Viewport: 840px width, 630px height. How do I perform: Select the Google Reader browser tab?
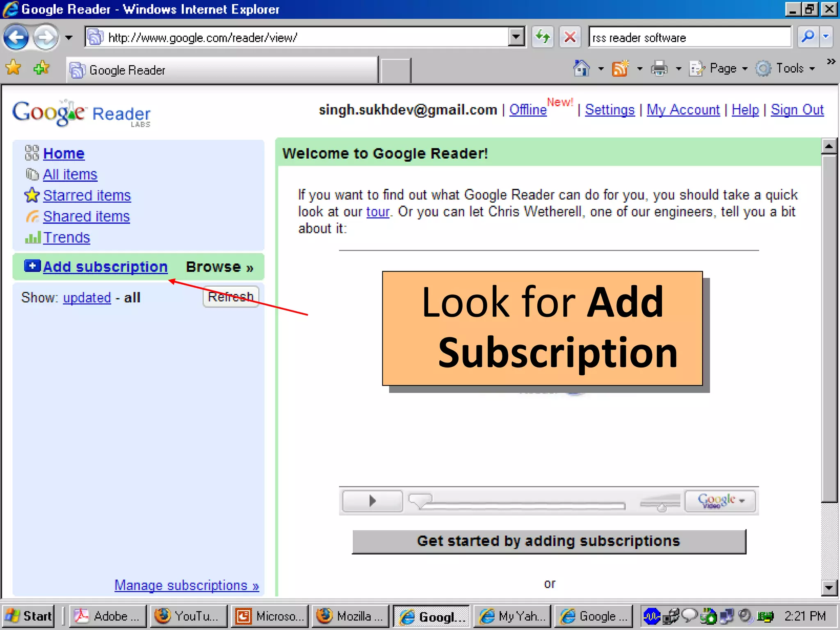point(222,70)
